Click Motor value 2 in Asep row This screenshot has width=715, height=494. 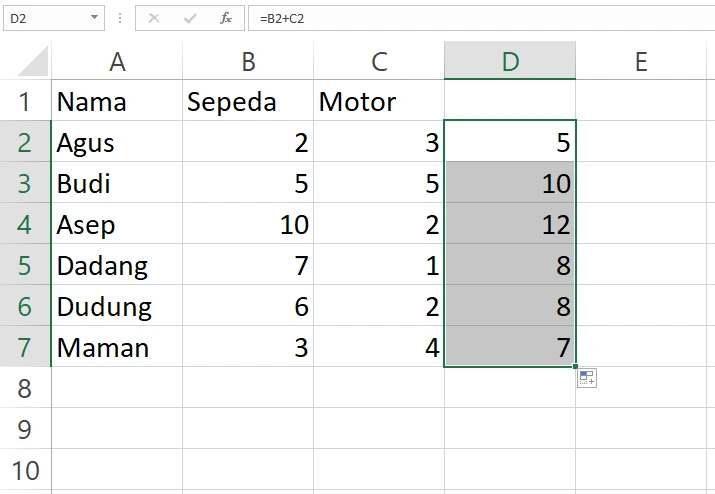pyautogui.click(x=379, y=224)
